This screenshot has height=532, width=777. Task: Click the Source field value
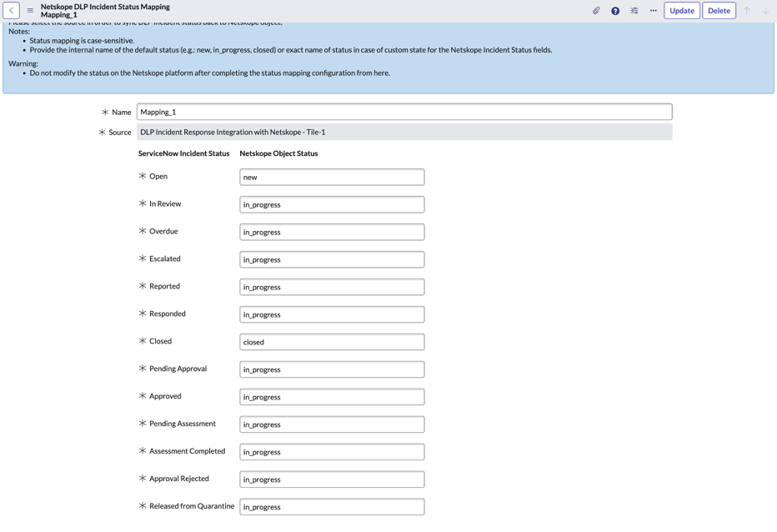pyautogui.click(x=404, y=132)
